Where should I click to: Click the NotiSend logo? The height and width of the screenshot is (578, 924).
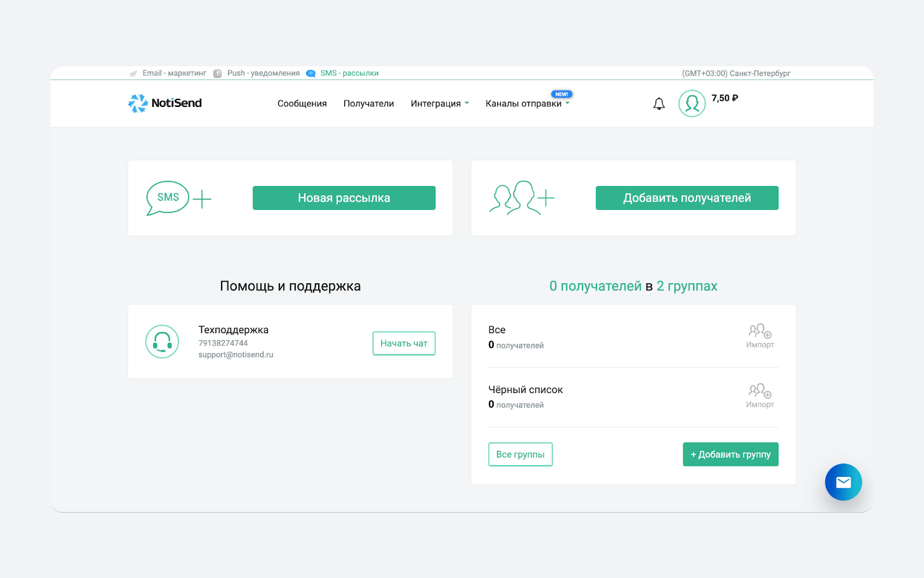click(x=165, y=103)
